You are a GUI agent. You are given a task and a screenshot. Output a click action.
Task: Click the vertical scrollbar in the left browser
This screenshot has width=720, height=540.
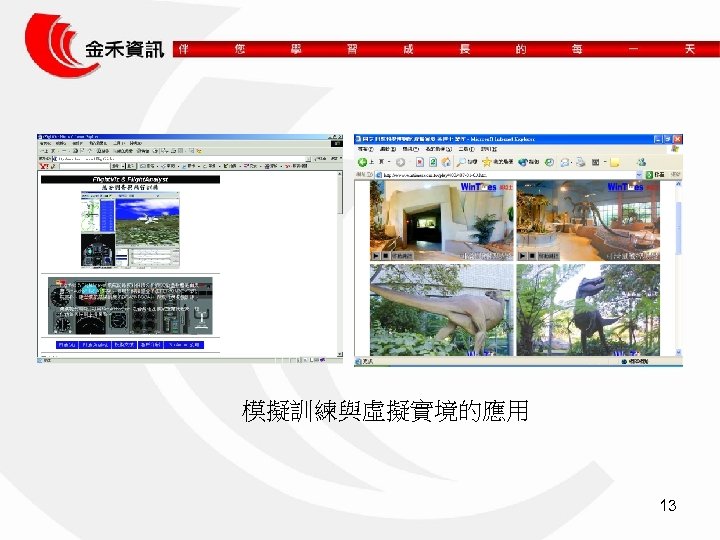(x=340, y=264)
